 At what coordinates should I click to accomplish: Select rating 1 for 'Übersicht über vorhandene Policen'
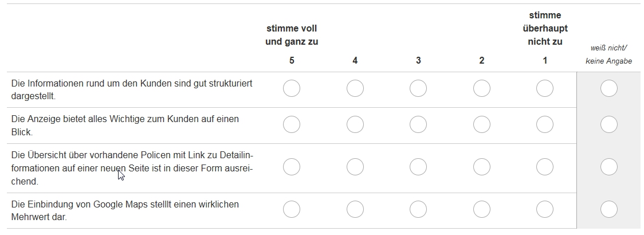pyautogui.click(x=545, y=167)
